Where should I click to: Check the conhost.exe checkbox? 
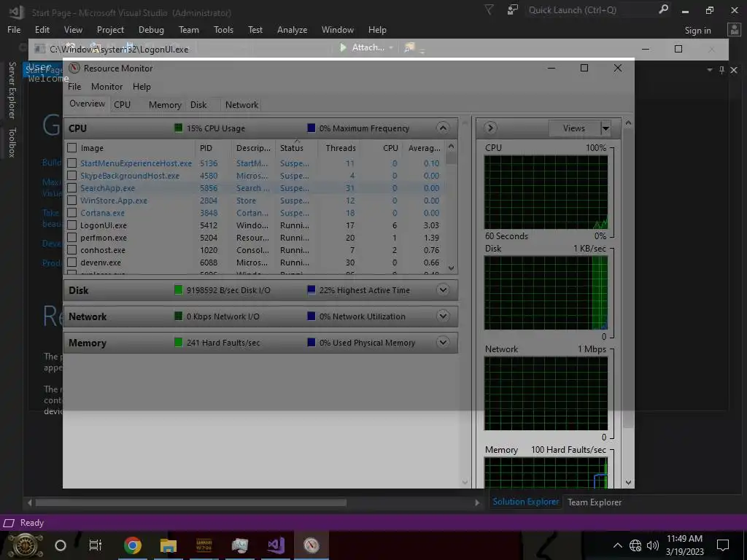(x=72, y=250)
